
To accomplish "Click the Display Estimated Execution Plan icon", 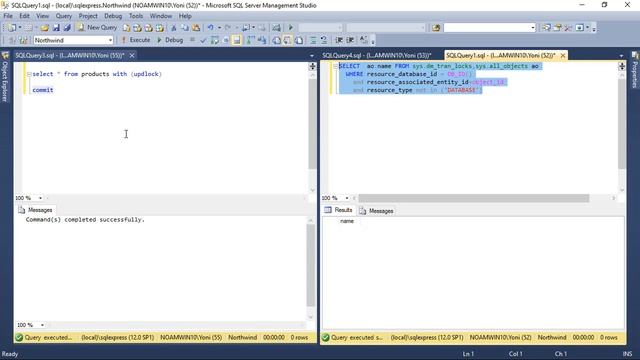I will 215,40.
